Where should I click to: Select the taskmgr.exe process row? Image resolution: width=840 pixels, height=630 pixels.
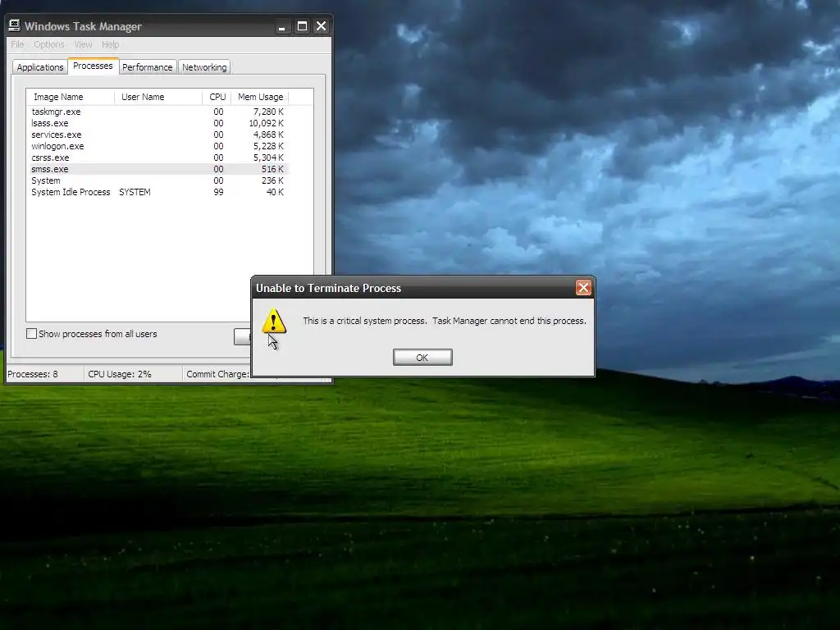[158, 112]
